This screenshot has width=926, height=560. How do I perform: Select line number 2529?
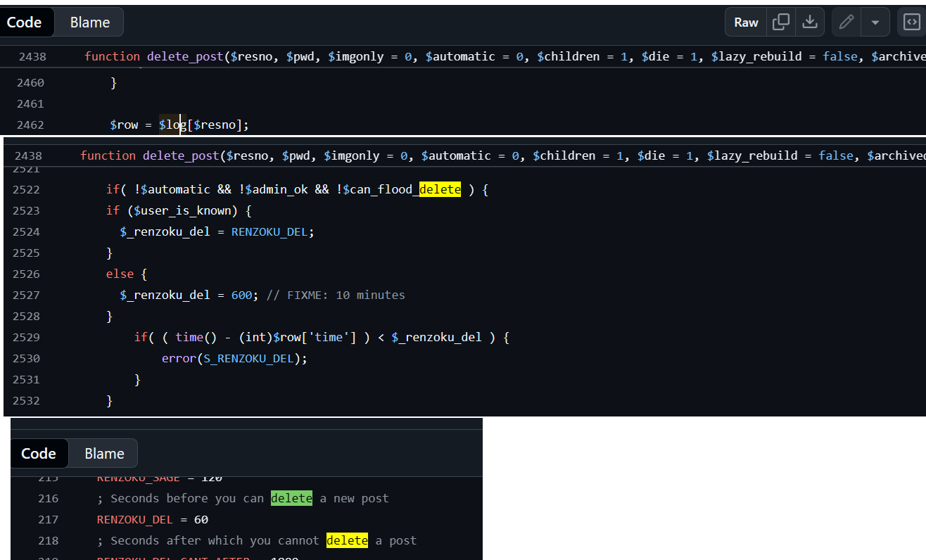[27, 337]
